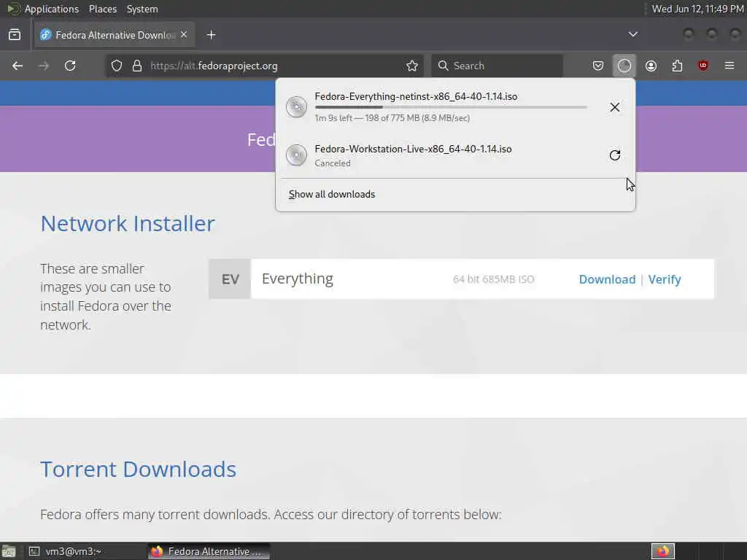Retry the canceled Fedora-Workstation-Live download

pyautogui.click(x=615, y=155)
